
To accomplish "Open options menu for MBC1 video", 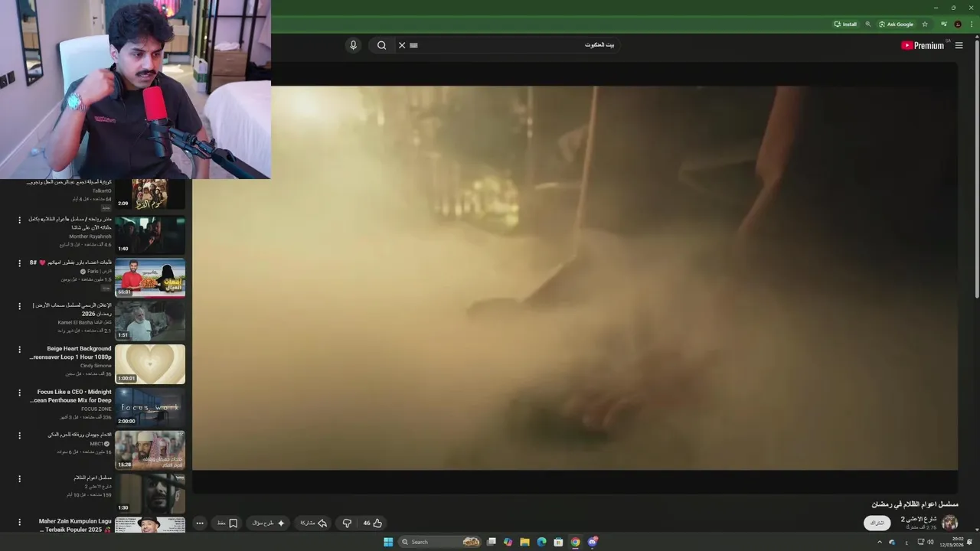I will 20,435.
